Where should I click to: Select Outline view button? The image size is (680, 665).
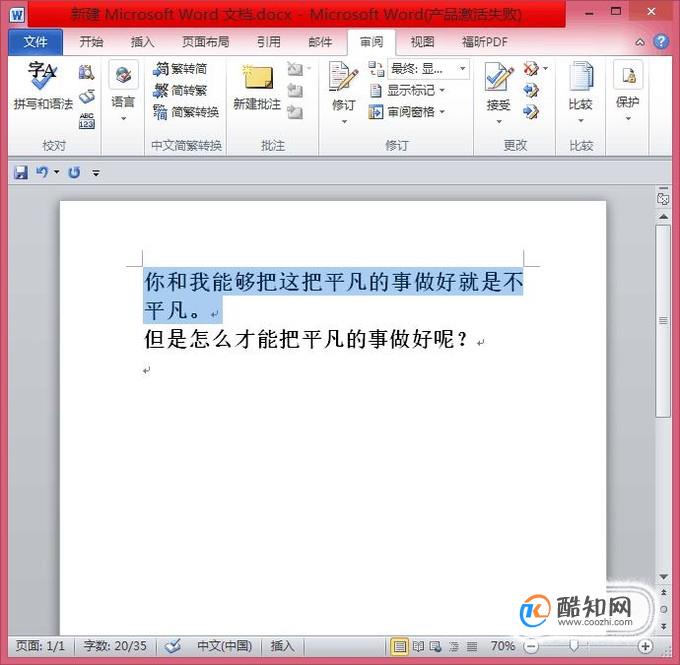454,647
